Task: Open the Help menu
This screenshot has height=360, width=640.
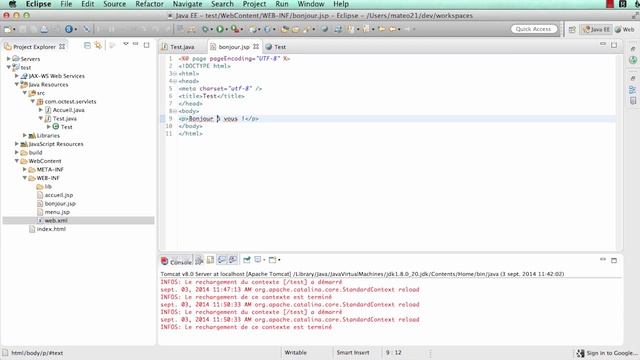Action: pos(341,4)
